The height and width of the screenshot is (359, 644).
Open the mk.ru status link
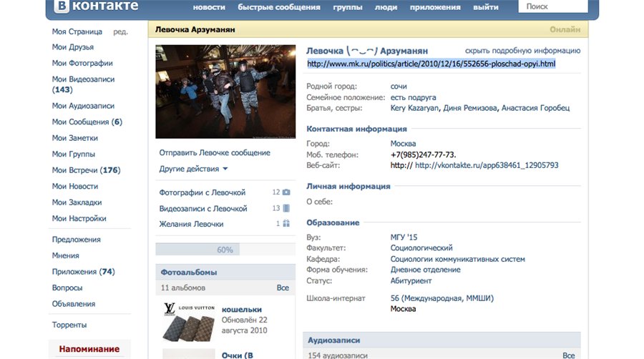[431, 64]
